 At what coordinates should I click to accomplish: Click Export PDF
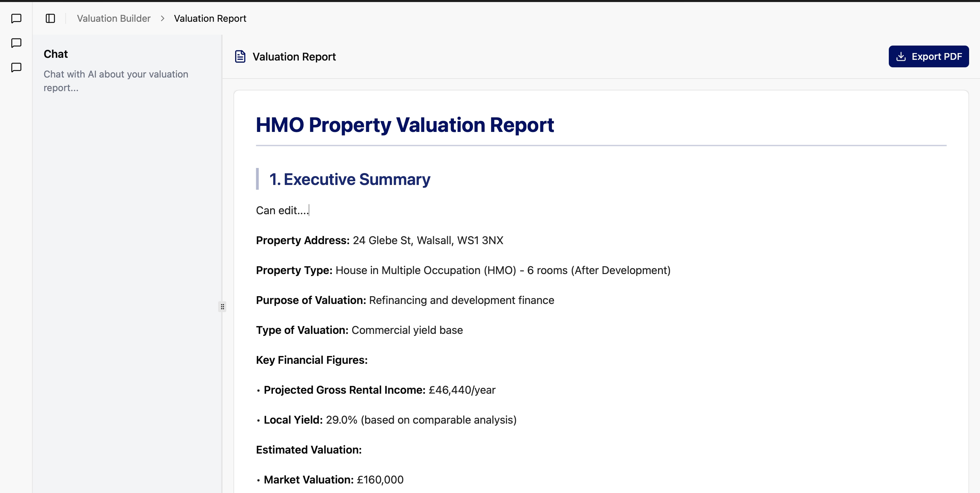929,56
